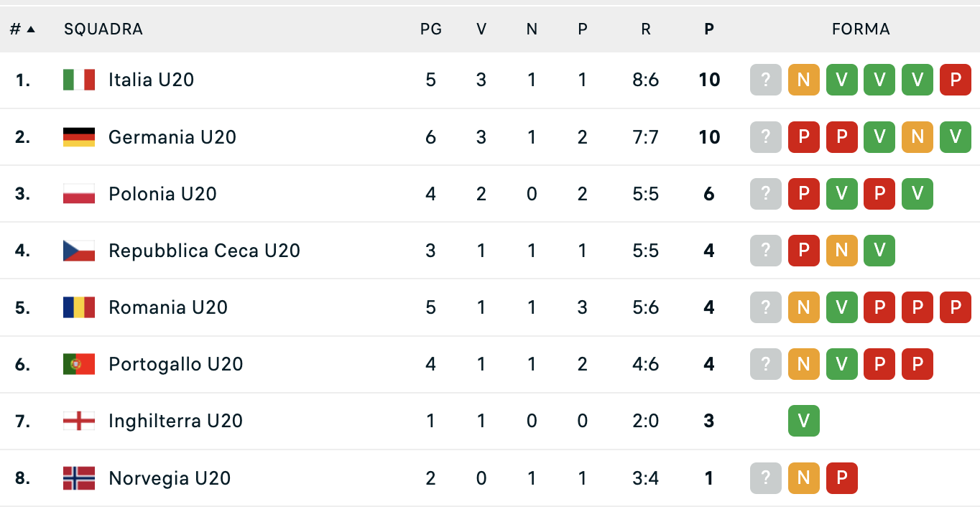Screen dimensions: 980x517
Task: Click the Germany flag icon
Action: point(79,137)
